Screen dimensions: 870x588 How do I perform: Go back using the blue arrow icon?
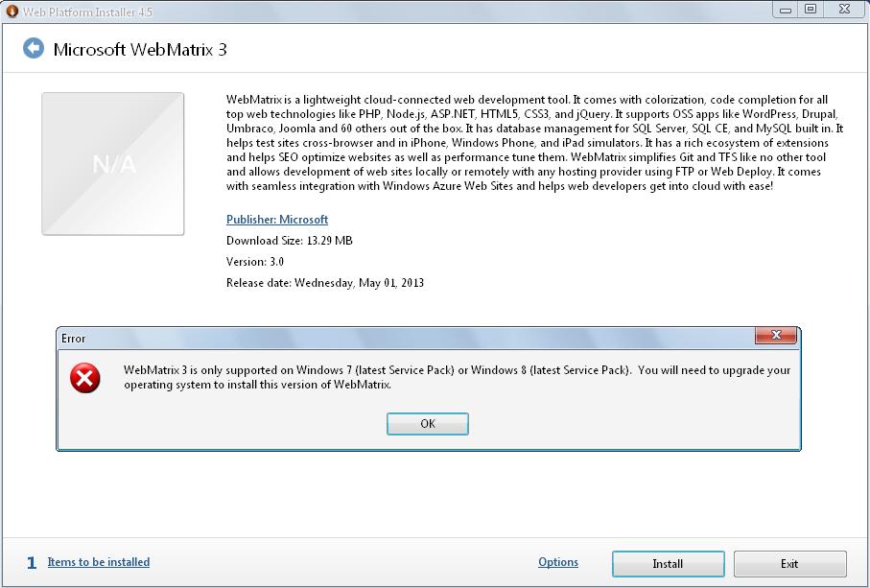(x=34, y=48)
